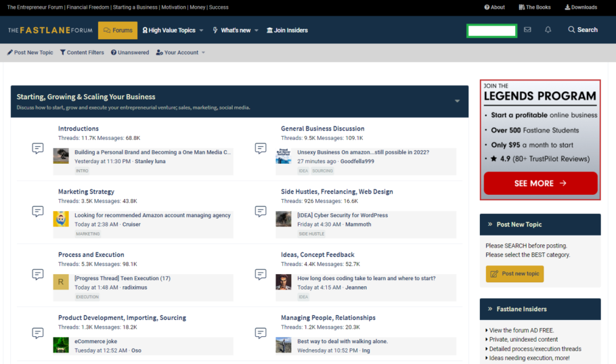Screen dimensions: 616x364
Task: Open 'How long does coding take to learn' thread
Action: (366, 278)
